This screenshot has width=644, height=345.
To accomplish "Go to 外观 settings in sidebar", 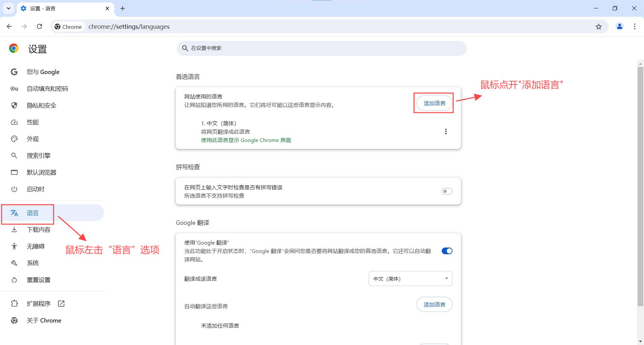I will pos(33,139).
